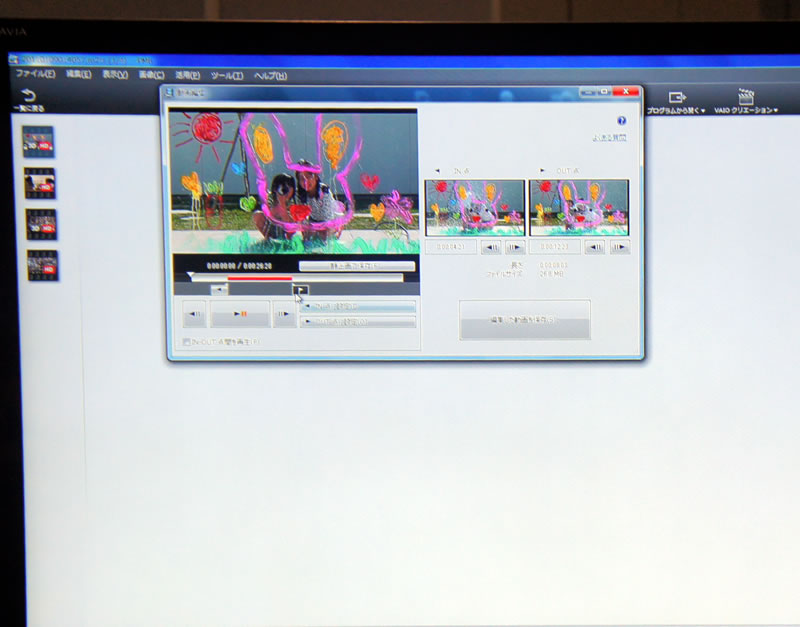The height and width of the screenshot is (627, 800).
Task: Select the first video thumbnail in sidebar
Action: coord(39,140)
